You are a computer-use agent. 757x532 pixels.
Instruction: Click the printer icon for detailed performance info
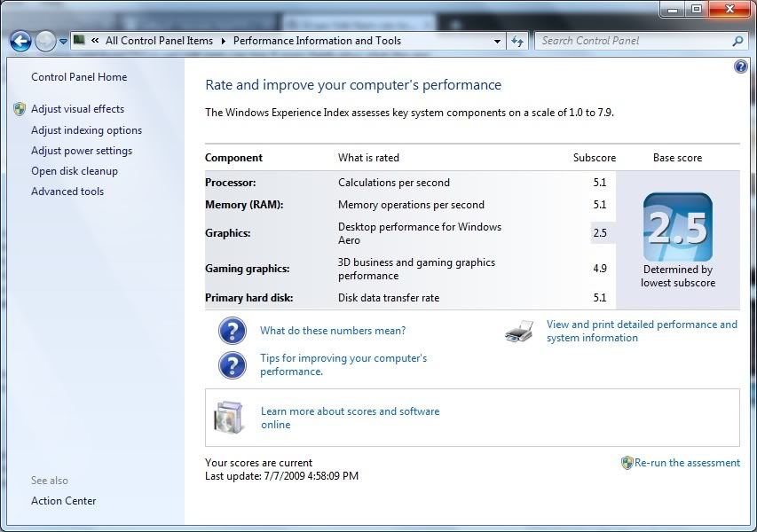tap(519, 332)
